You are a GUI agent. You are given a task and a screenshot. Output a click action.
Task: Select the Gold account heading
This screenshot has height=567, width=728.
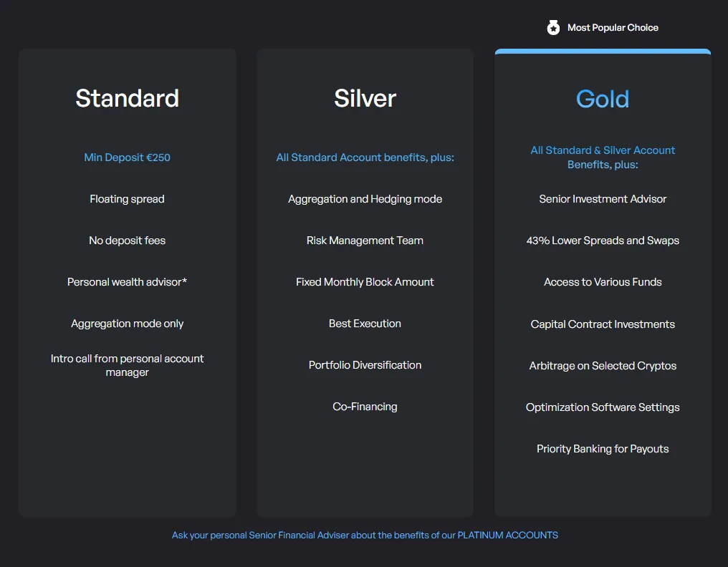point(603,99)
